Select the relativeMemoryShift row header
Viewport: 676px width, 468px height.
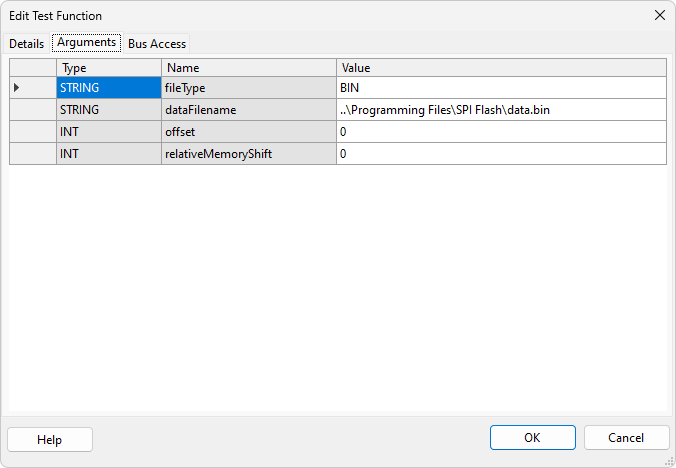[33, 154]
